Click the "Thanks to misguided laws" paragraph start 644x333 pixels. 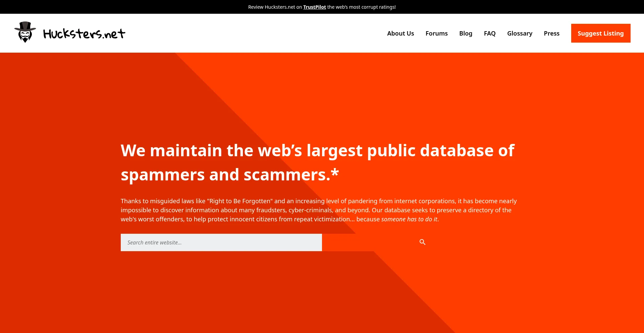[x=154, y=201]
